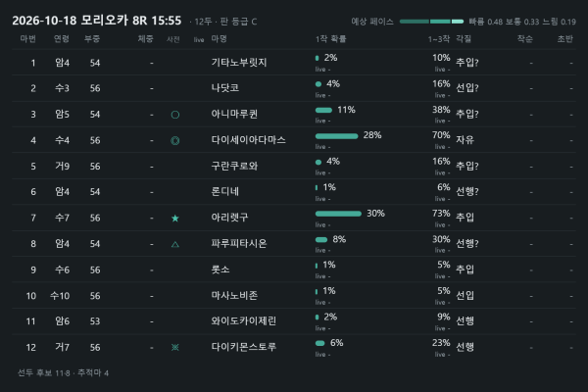The image size is (588, 392).
Task: Select horse name 기타노부릿지
Action: point(239,63)
